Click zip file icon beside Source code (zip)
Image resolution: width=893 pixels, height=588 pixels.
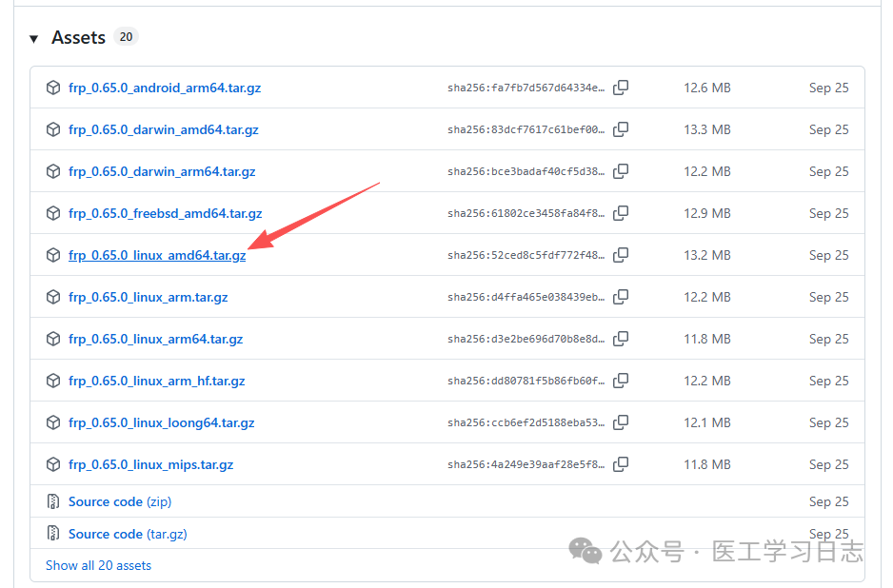click(x=53, y=501)
